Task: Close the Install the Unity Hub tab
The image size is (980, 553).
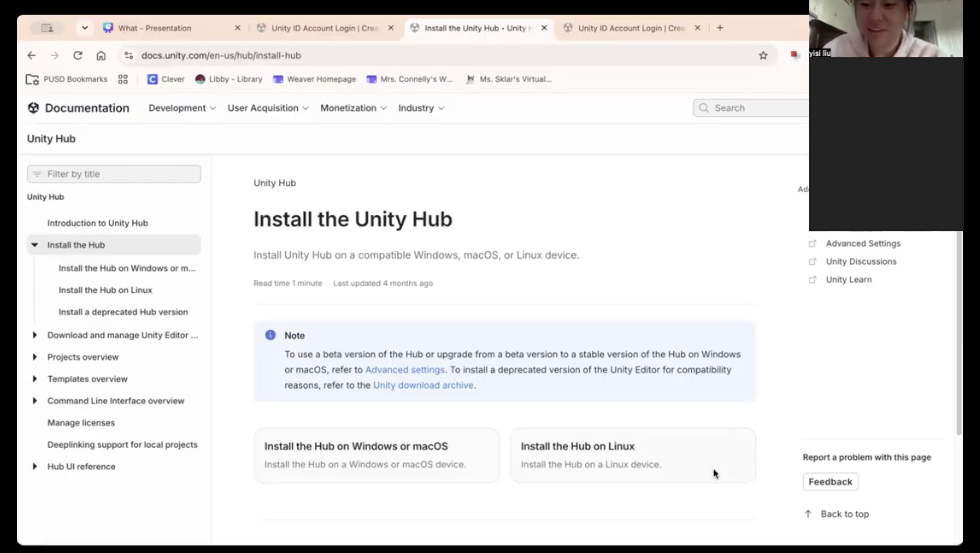Action: coord(544,28)
